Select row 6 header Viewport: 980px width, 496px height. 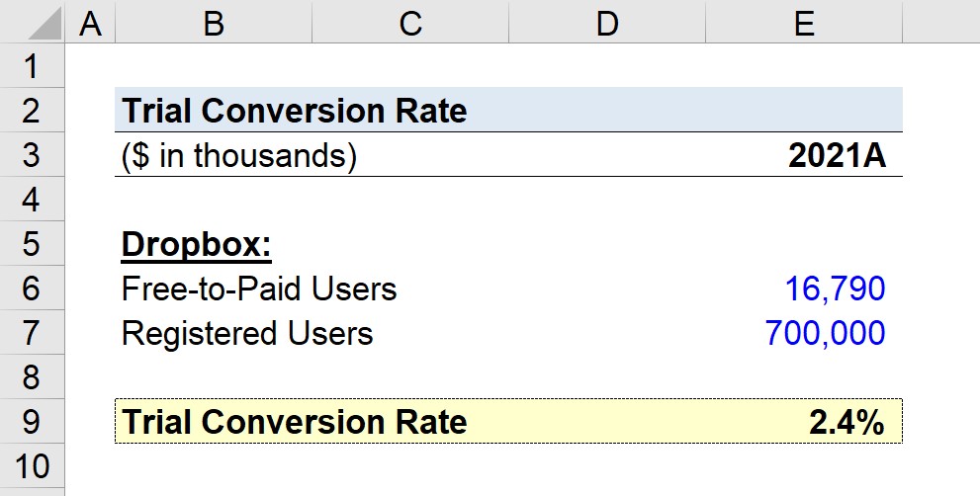tap(32, 288)
